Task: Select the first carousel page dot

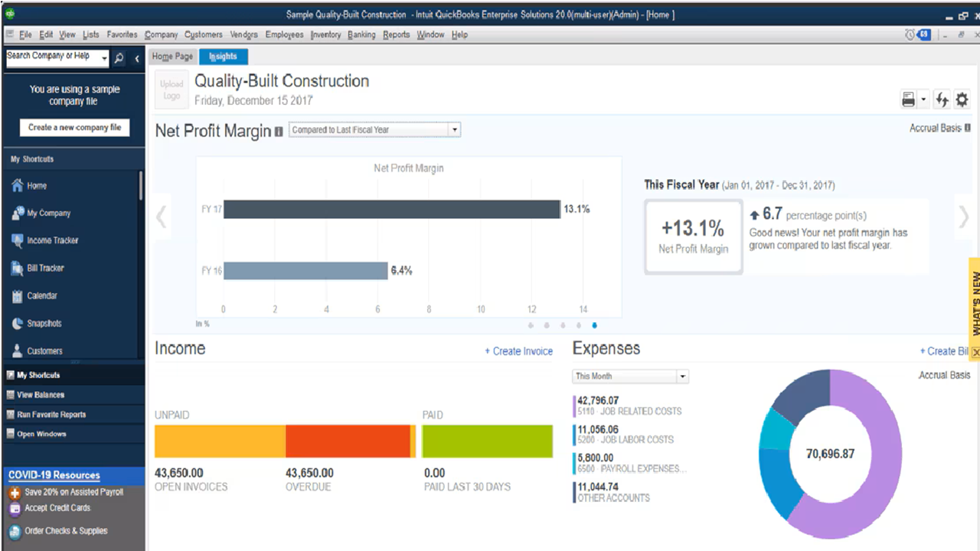Action: [531, 325]
